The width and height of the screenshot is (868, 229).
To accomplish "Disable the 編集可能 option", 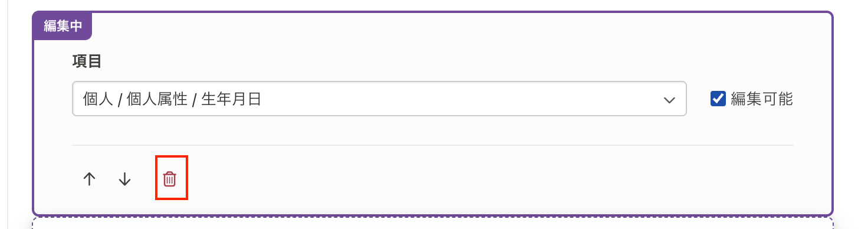I will coord(718,99).
